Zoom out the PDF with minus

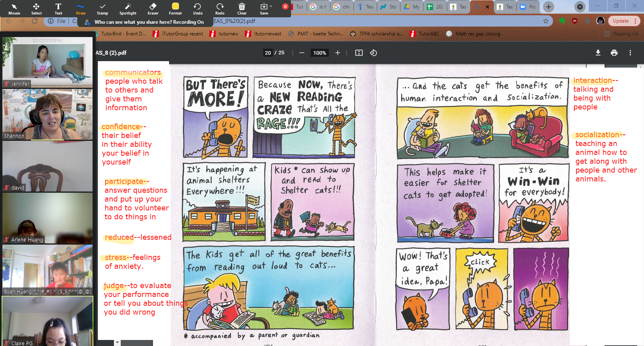(301, 53)
